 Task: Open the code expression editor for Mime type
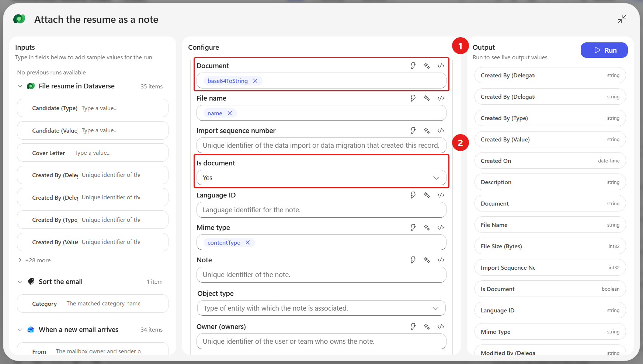pyautogui.click(x=441, y=228)
